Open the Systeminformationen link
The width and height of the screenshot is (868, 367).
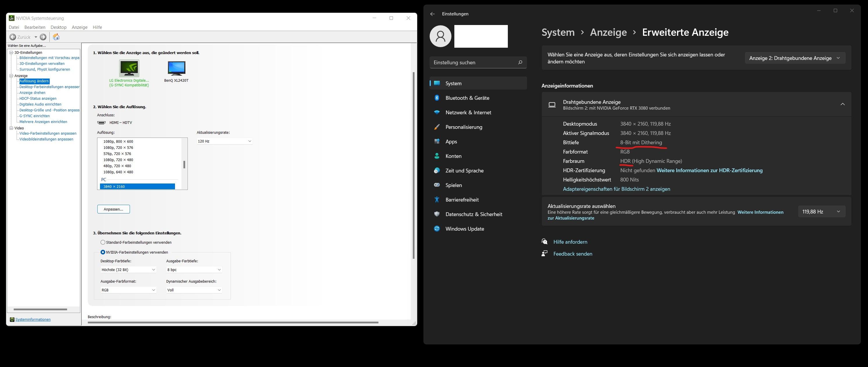point(33,320)
